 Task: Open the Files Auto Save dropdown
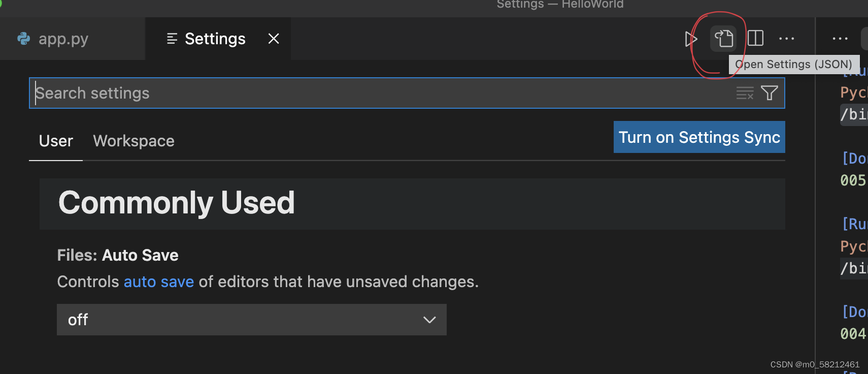(x=251, y=320)
